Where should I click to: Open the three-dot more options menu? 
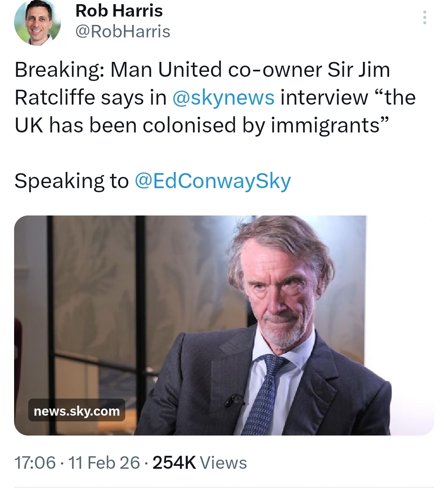coord(424,17)
